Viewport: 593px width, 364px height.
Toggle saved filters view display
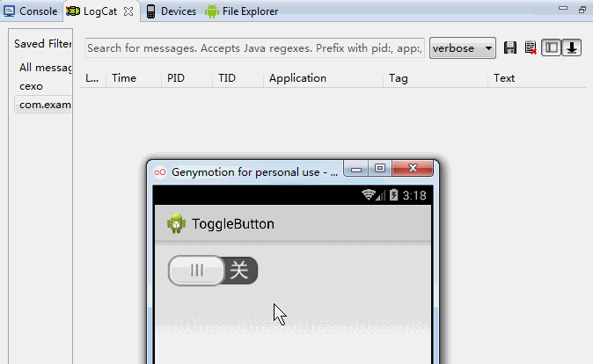(551, 47)
